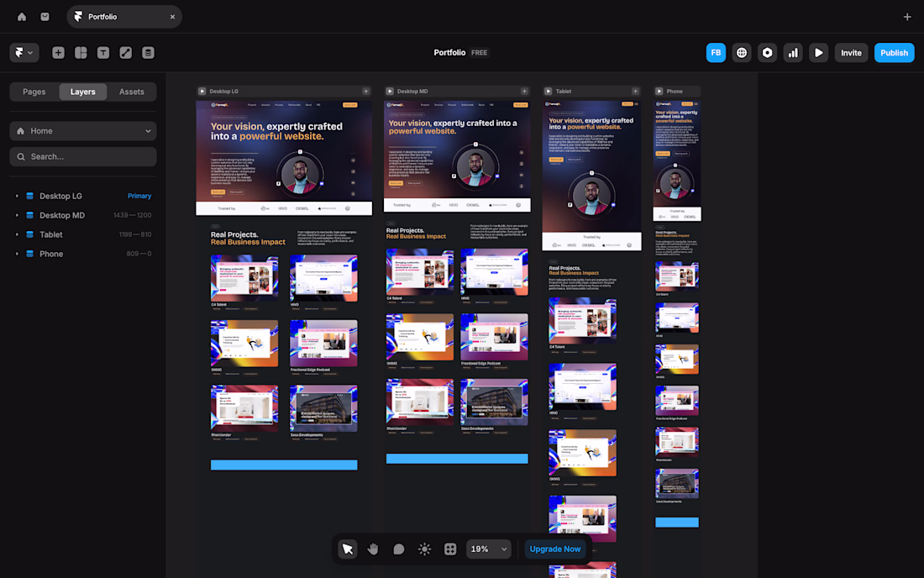Play the Desktop MD breakpoint preview

[x=390, y=92]
